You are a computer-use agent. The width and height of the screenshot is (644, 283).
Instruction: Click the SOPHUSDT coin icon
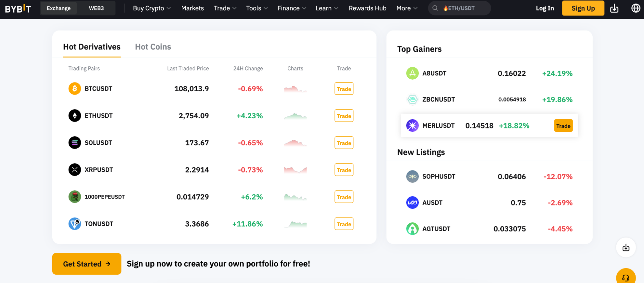pos(412,177)
